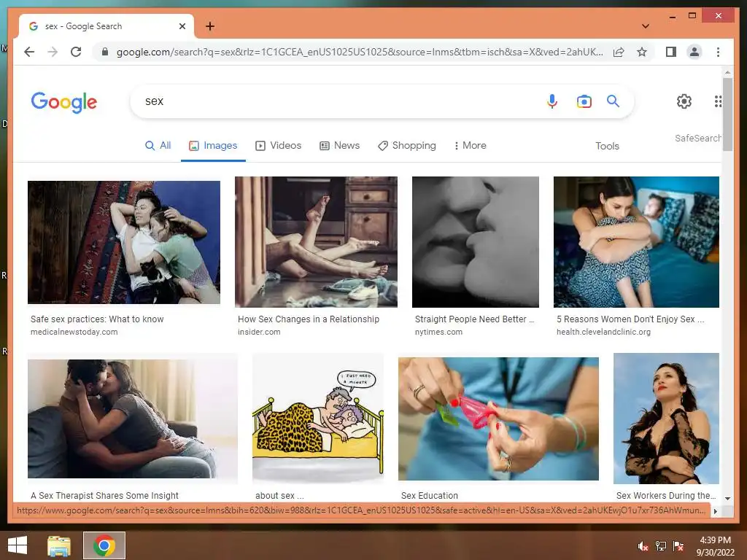View site information via the lock icon
The image size is (747, 560).
coord(105,52)
